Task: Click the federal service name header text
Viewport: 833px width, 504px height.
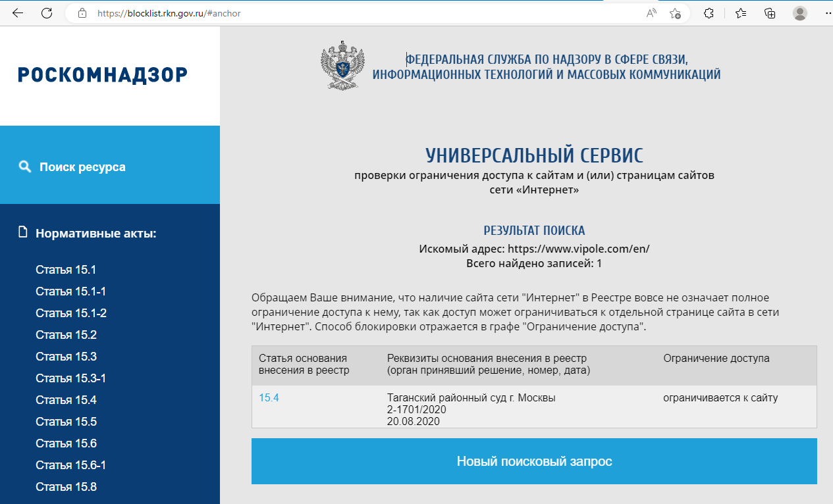Action: pyautogui.click(x=547, y=66)
